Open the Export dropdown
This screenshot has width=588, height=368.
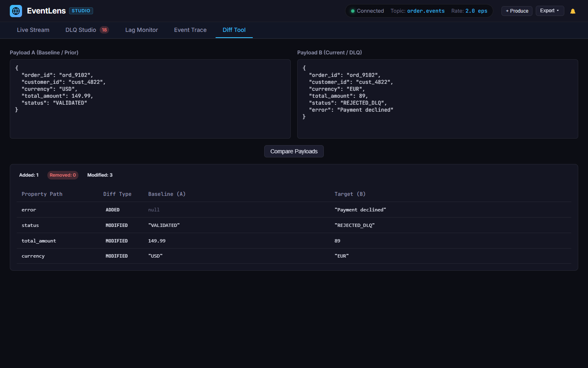pyautogui.click(x=550, y=11)
